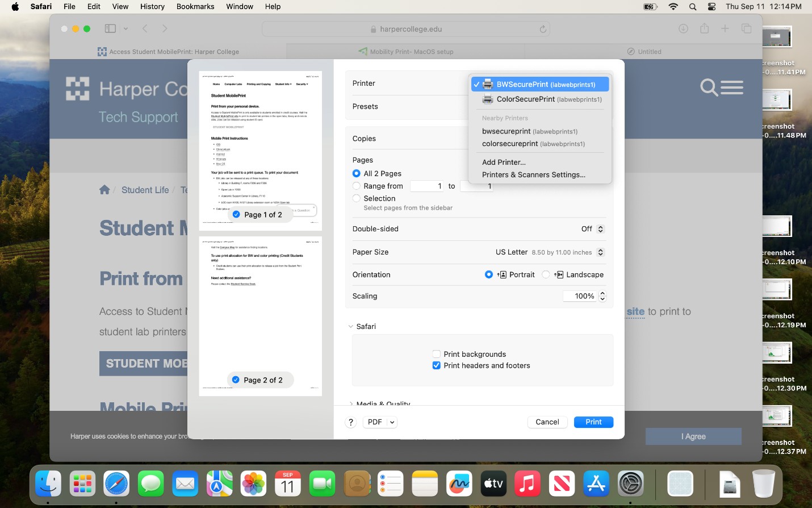Open Launchpad from the Dock
This screenshot has width=812, height=508.
82,484
